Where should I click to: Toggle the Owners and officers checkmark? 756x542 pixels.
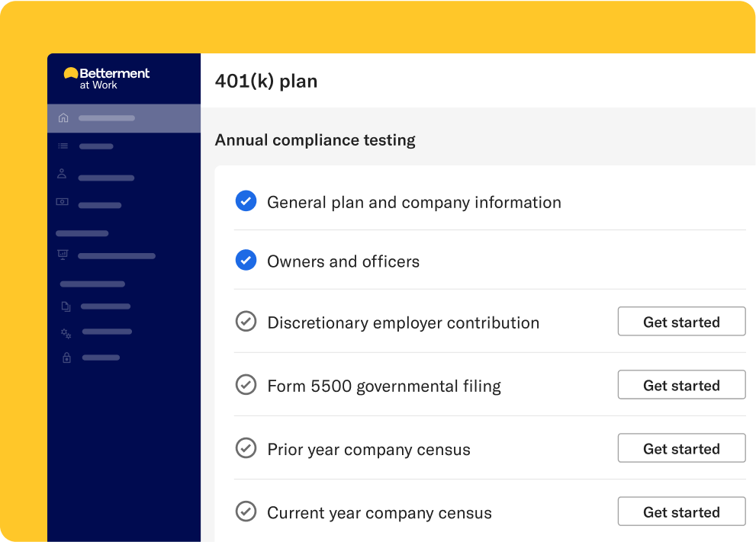click(x=246, y=261)
